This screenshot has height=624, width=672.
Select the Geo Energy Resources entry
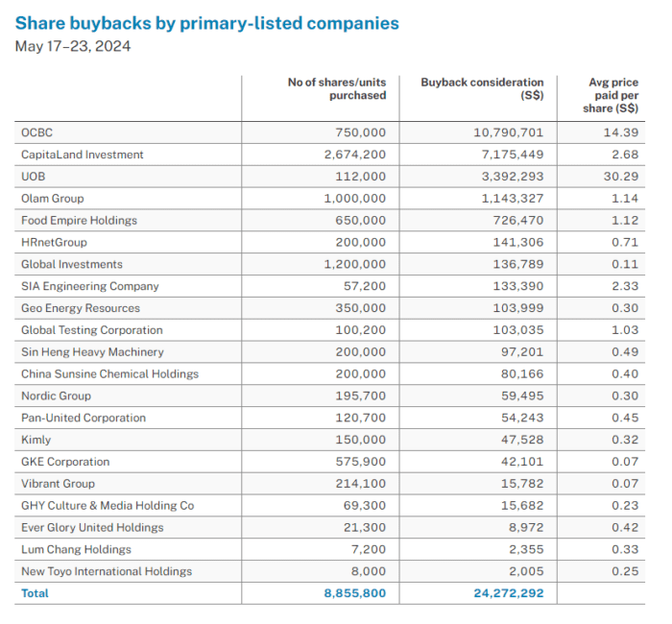tap(81, 308)
